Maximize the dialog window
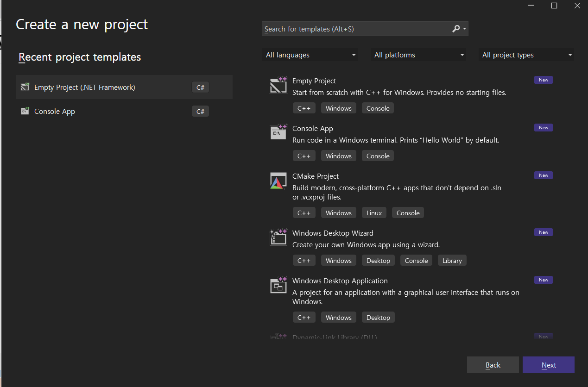The image size is (588, 387). (x=554, y=6)
